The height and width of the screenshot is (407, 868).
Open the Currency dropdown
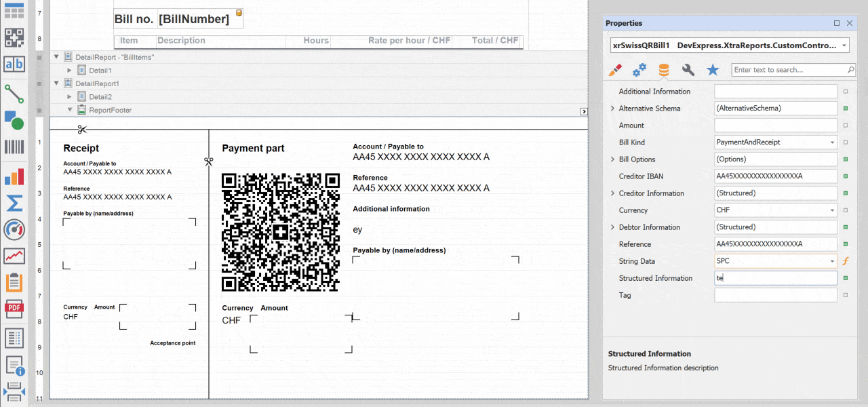[832, 210]
